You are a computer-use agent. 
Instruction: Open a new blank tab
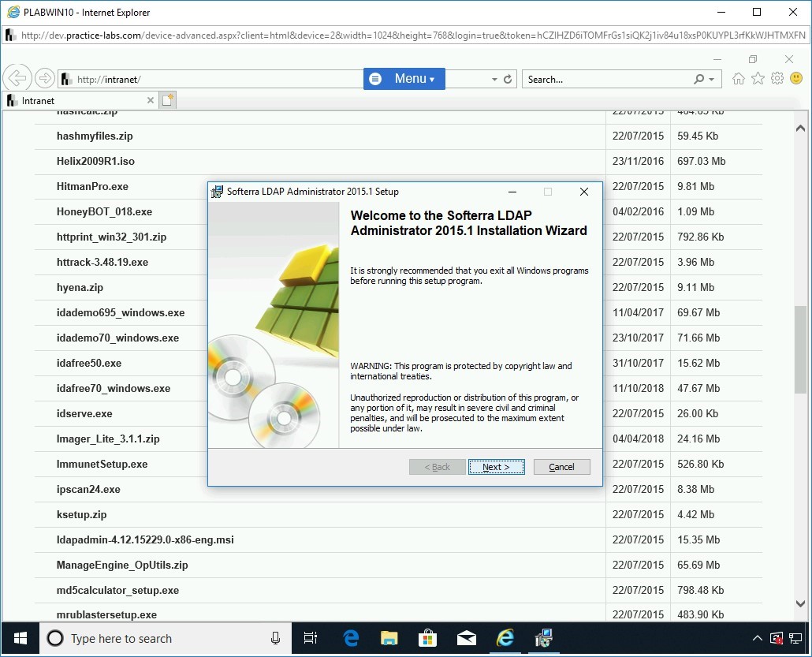pos(167,100)
